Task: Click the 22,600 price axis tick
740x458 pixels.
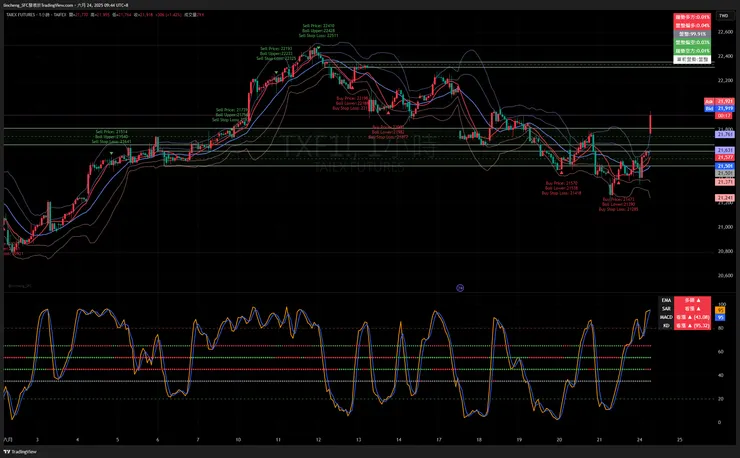Action: (725, 32)
